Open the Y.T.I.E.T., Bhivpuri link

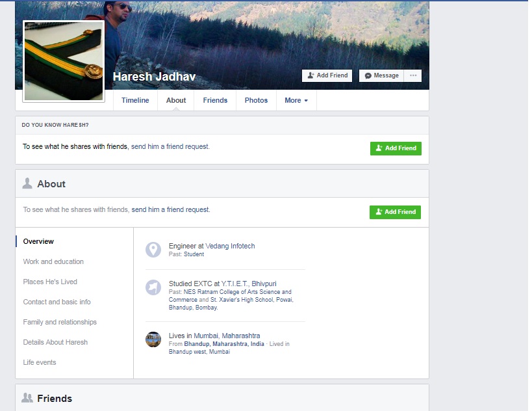(249, 284)
